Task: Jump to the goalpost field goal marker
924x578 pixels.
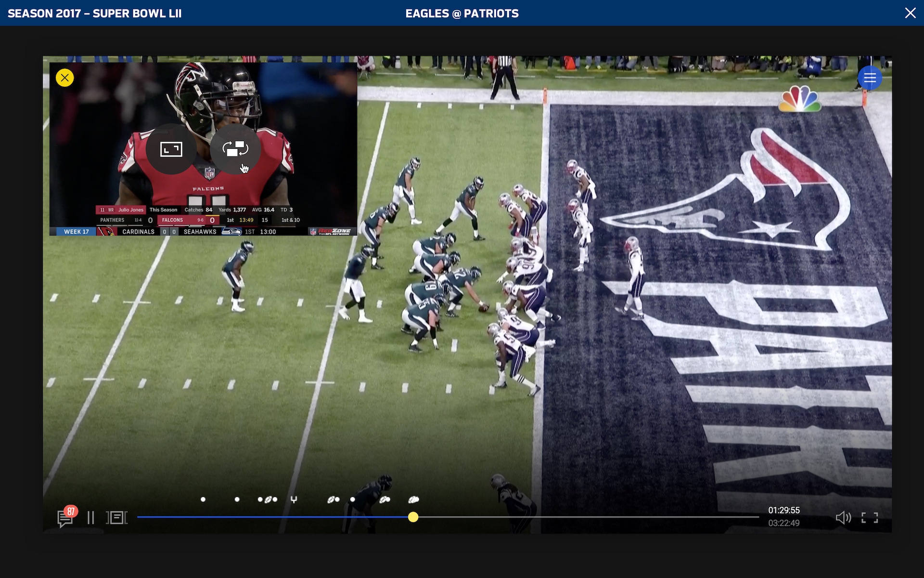Action: [x=294, y=499]
